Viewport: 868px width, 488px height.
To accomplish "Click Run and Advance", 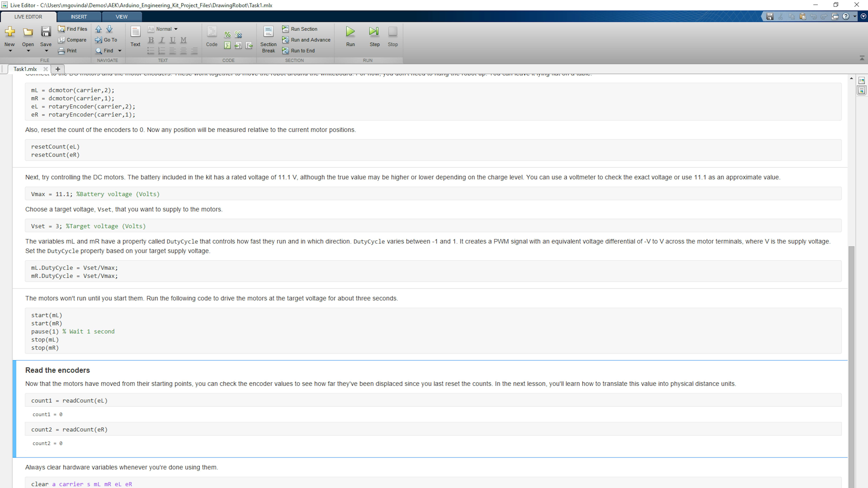I will click(306, 40).
